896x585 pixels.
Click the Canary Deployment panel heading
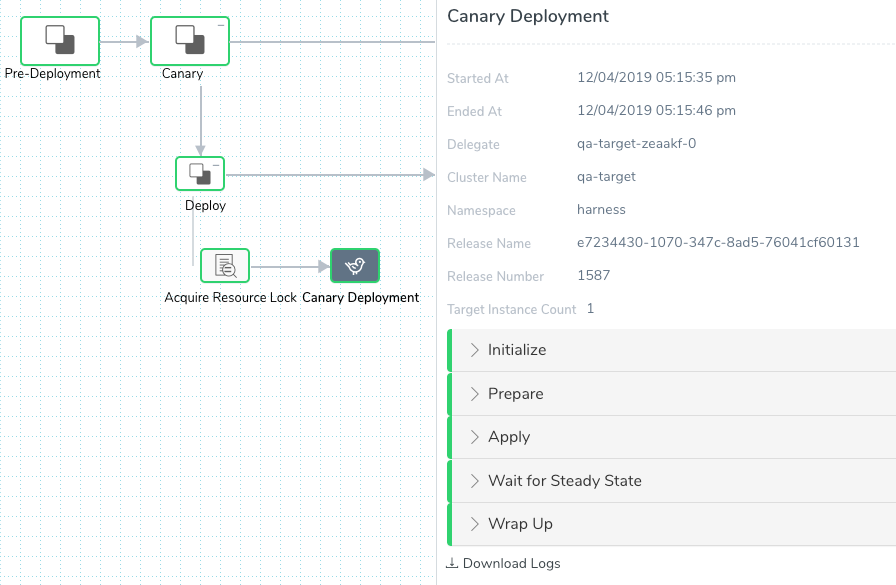528,17
